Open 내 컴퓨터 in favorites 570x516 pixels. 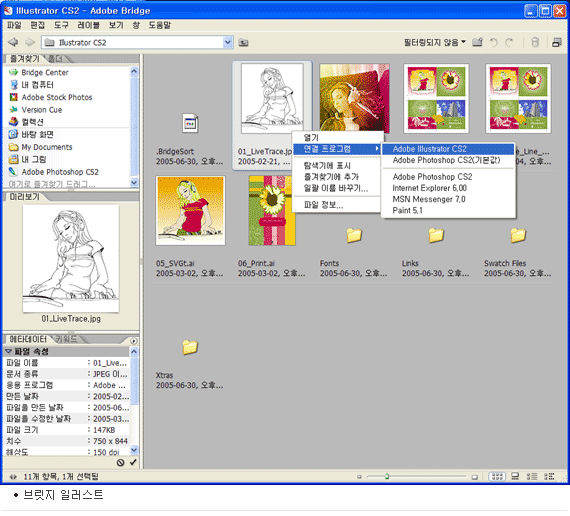tap(37, 85)
